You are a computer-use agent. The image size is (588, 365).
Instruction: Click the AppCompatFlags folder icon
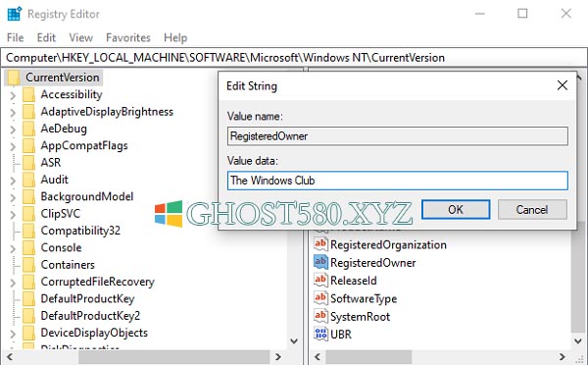pyautogui.click(x=28, y=145)
